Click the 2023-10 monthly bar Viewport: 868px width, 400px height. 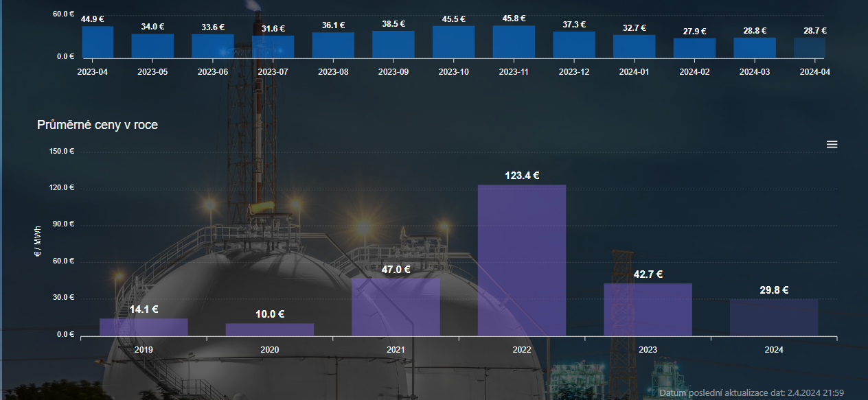[x=454, y=42]
